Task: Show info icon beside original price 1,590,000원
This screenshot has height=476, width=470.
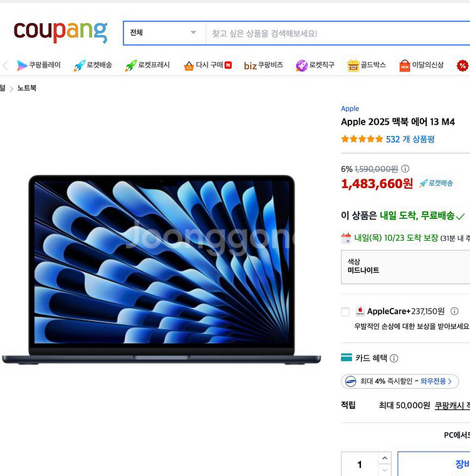Action: pyautogui.click(x=405, y=169)
